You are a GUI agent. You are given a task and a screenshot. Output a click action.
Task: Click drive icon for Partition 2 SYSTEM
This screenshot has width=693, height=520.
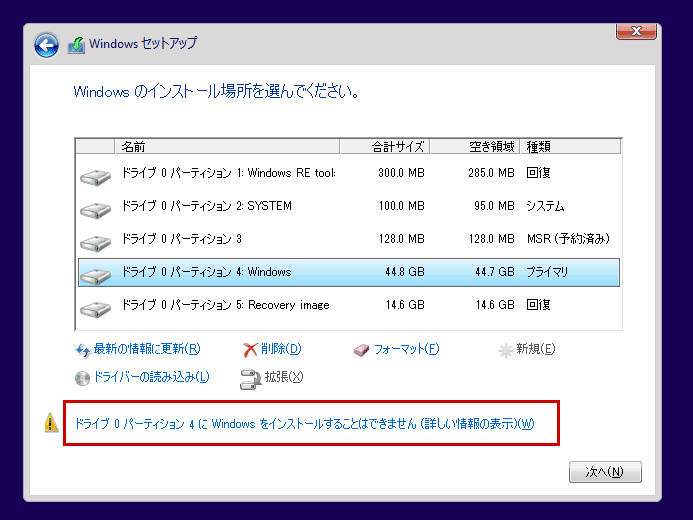pyautogui.click(x=95, y=210)
